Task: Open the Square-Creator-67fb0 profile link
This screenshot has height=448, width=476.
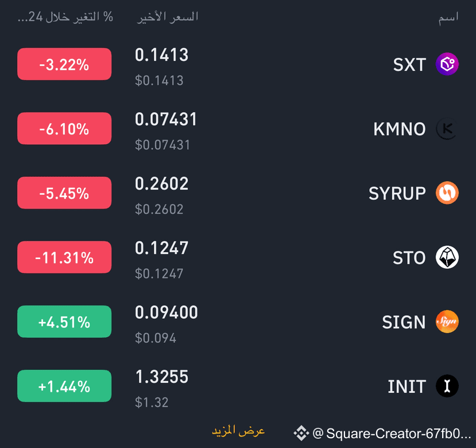Action: click(x=391, y=434)
